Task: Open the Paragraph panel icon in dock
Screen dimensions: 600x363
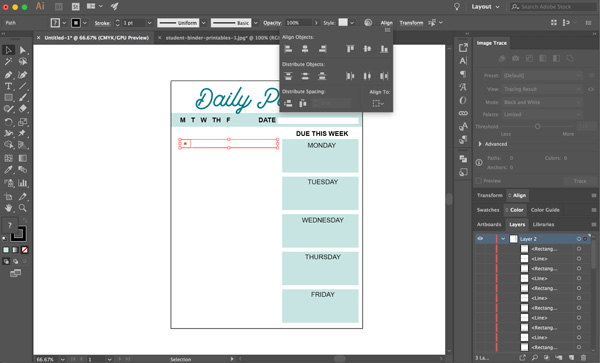Action: pos(463,74)
